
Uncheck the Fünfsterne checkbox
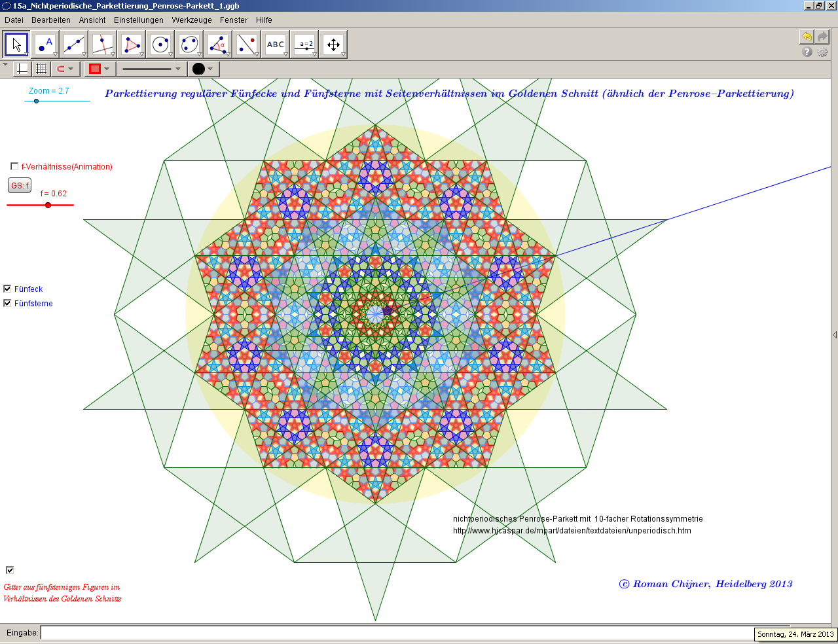pyautogui.click(x=8, y=303)
